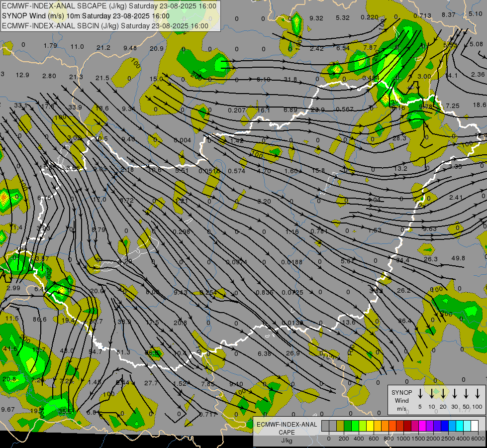Click the J/kg unit label in legend

pyautogui.click(x=287, y=441)
